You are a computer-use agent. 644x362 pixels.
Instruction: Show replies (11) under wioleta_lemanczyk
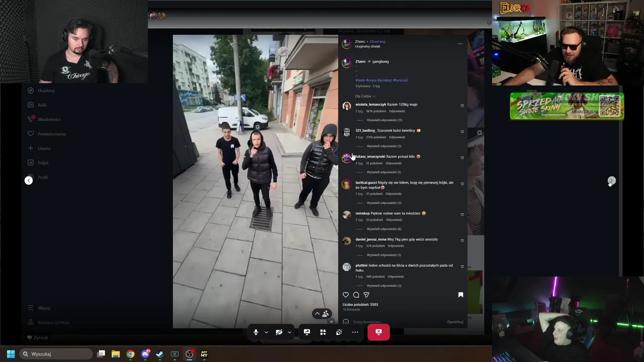[384, 120]
